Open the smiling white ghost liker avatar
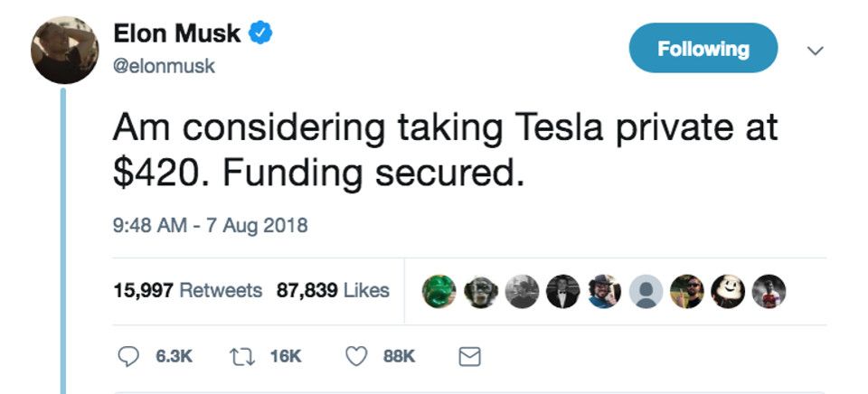Image resolution: width=868 pixels, height=394 pixels. [730, 291]
